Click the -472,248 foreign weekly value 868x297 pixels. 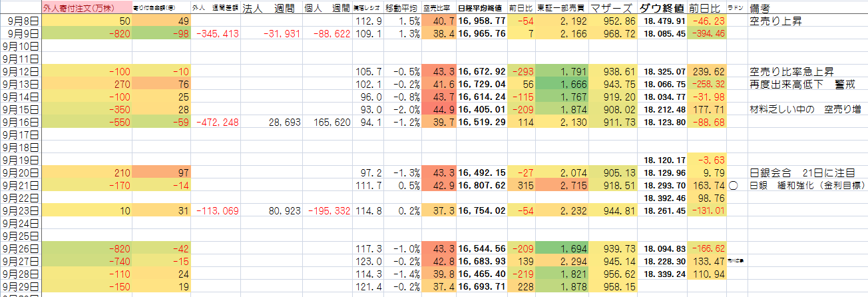pos(216,123)
